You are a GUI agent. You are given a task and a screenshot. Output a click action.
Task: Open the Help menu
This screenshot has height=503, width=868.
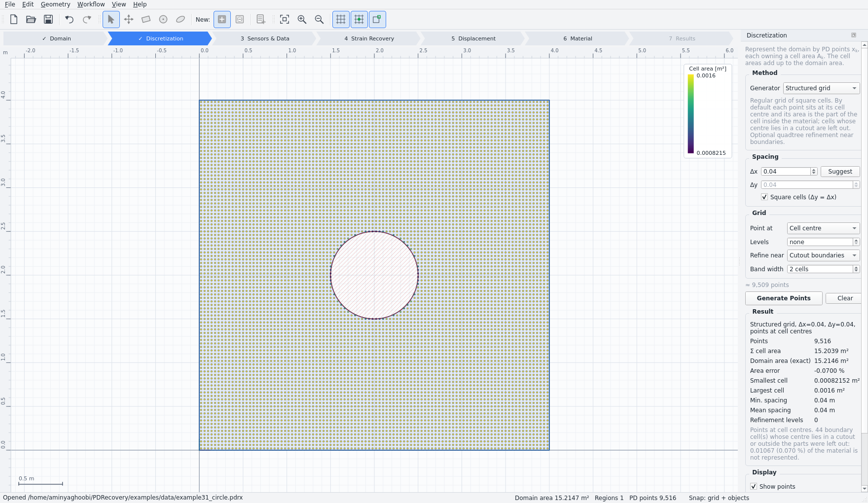click(x=140, y=4)
